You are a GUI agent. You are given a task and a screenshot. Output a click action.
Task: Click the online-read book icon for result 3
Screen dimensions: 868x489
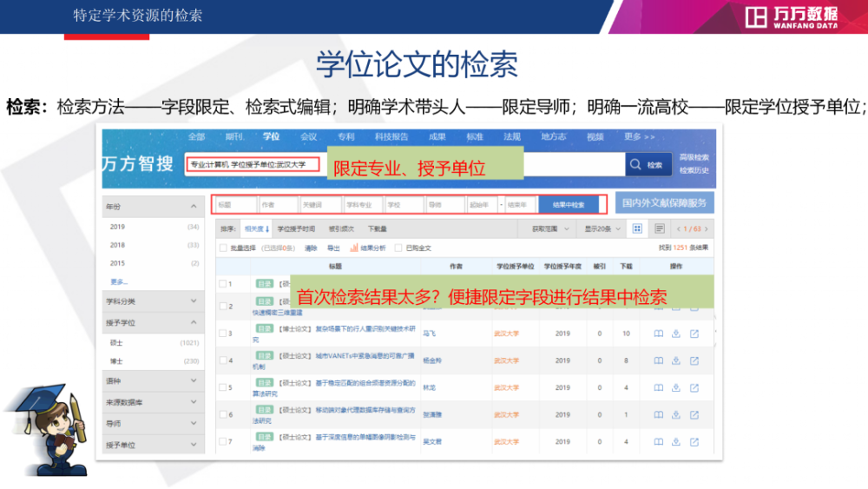[658, 334]
